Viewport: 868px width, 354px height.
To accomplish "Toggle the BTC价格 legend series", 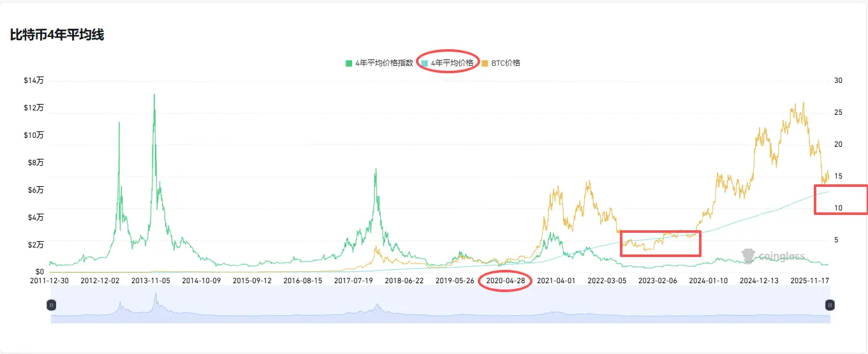I will 501,63.
